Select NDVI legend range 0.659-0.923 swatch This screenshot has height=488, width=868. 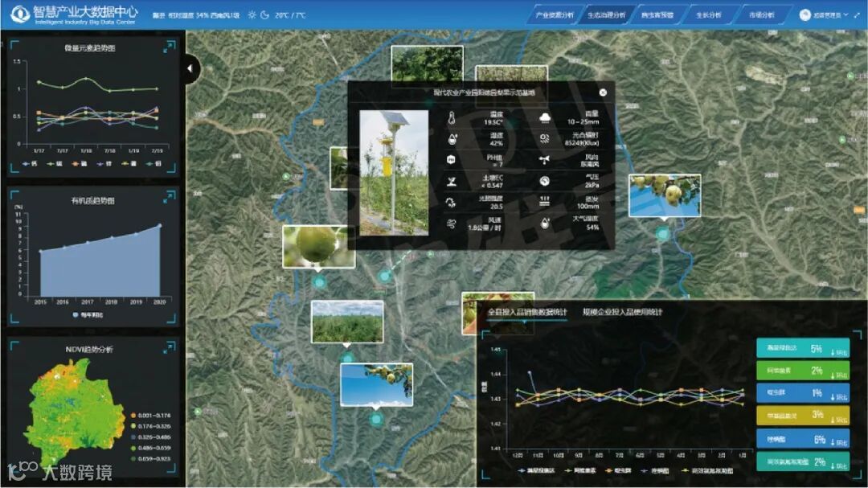coord(133,458)
